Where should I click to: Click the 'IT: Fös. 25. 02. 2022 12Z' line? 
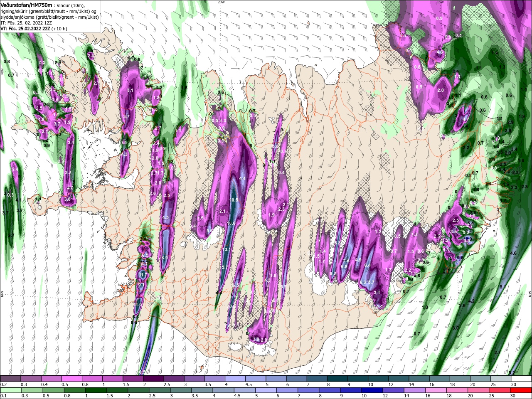click(25, 23)
